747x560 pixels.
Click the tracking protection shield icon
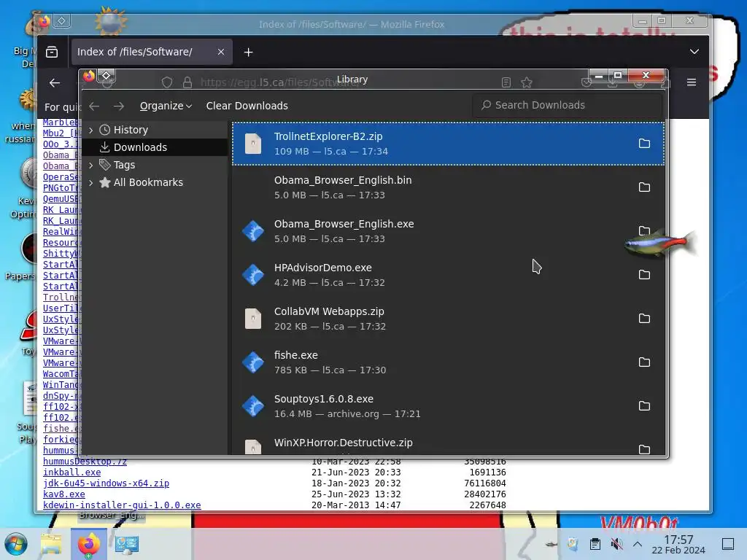click(x=167, y=82)
